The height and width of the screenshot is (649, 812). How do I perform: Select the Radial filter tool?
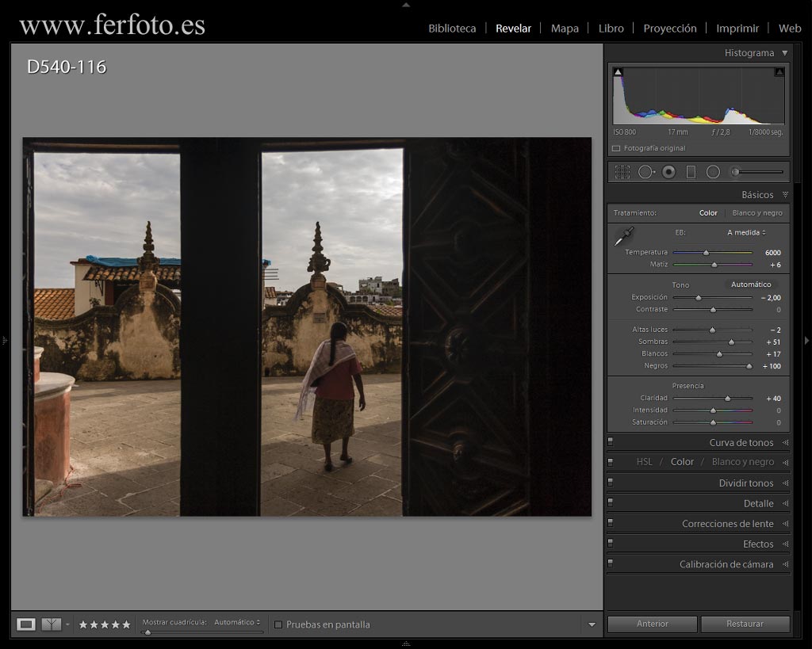(713, 172)
